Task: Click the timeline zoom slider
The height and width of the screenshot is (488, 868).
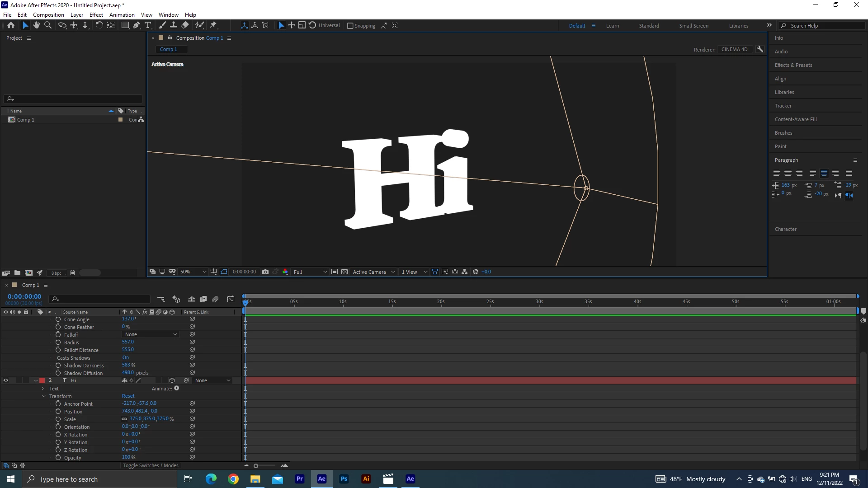Action: [256, 466]
